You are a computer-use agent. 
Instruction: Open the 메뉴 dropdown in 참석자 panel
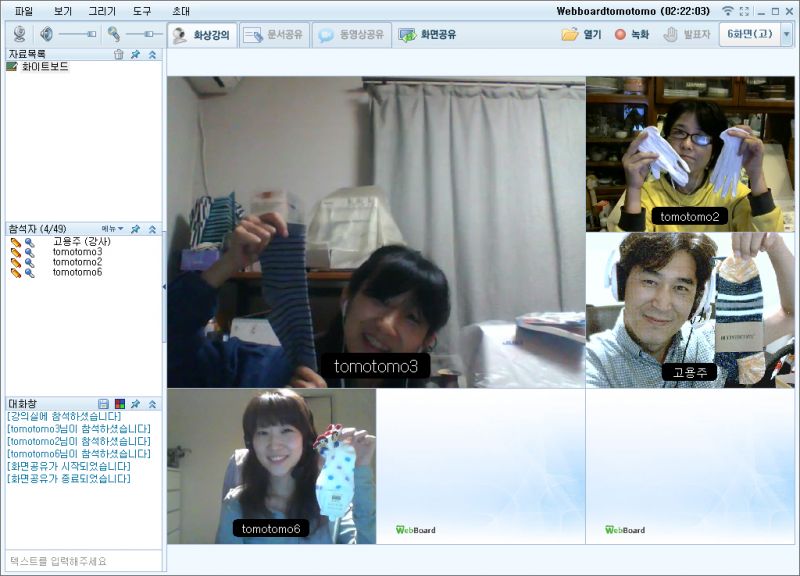[x=112, y=229]
